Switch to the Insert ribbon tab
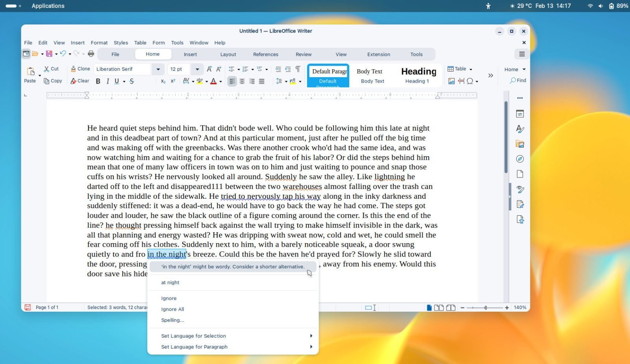Image resolution: width=630 pixels, height=364 pixels. click(x=190, y=54)
